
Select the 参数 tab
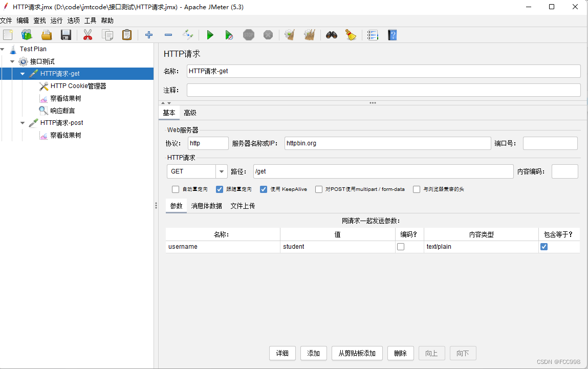[176, 206]
